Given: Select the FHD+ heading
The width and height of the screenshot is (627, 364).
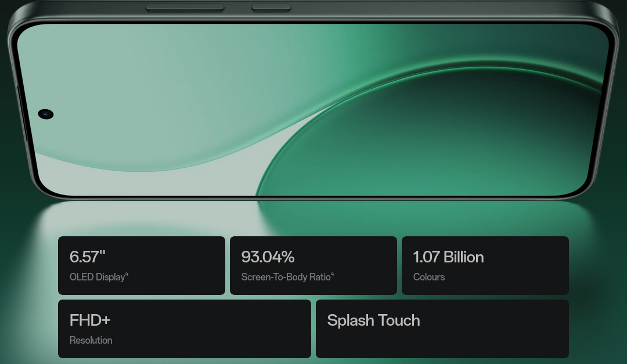Looking at the screenshot, I should click(x=90, y=320).
